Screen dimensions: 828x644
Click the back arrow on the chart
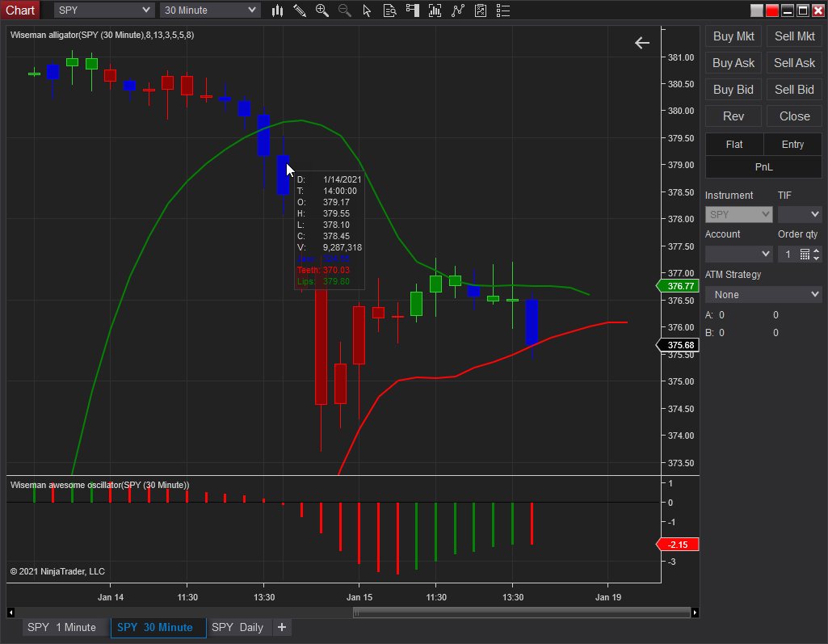point(641,43)
